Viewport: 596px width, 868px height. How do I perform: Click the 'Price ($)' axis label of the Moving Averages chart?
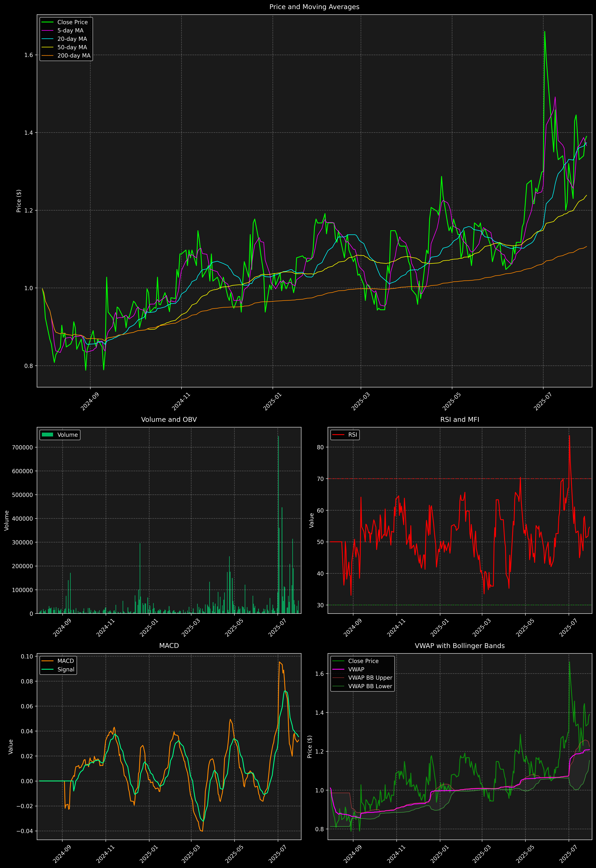pyautogui.click(x=19, y=201)
